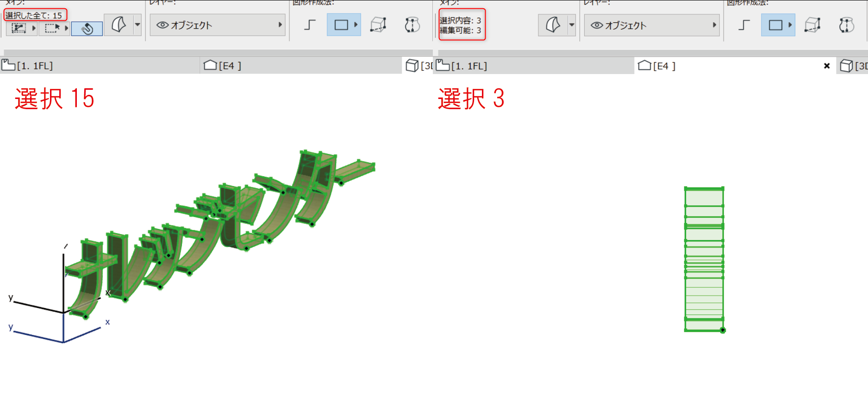Click the left morph tool settings icon
The image size is (868, 408).
119,25
